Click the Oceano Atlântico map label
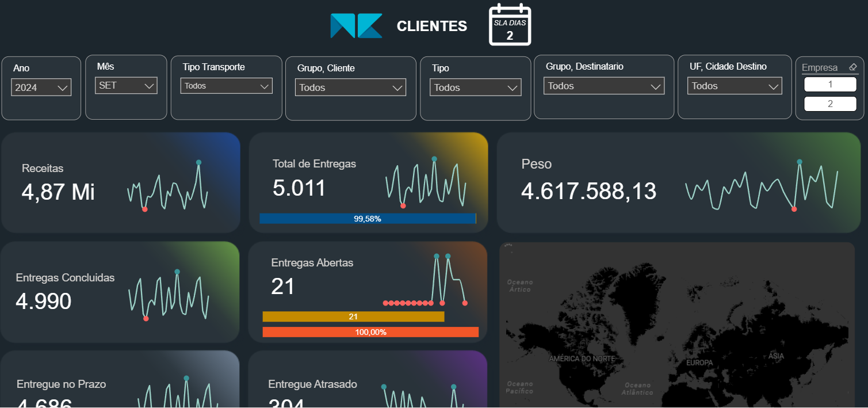The width and height of the screenshot is (868, 408). [637, 389]
